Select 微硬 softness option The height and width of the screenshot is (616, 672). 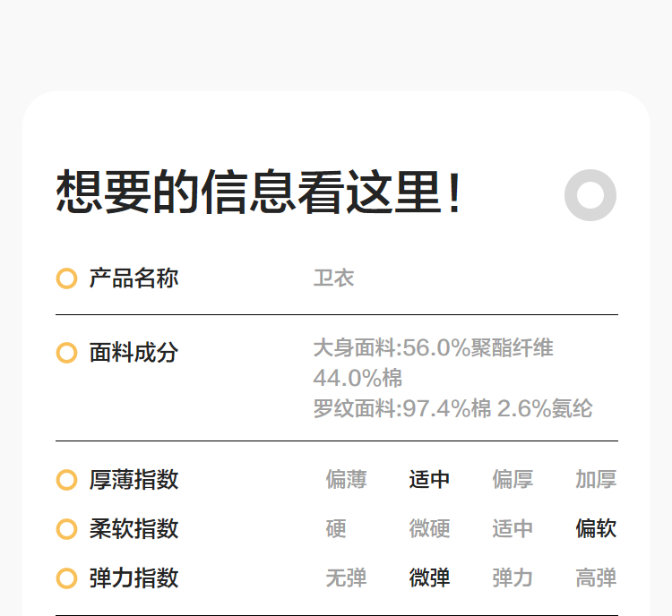(429, 529)
